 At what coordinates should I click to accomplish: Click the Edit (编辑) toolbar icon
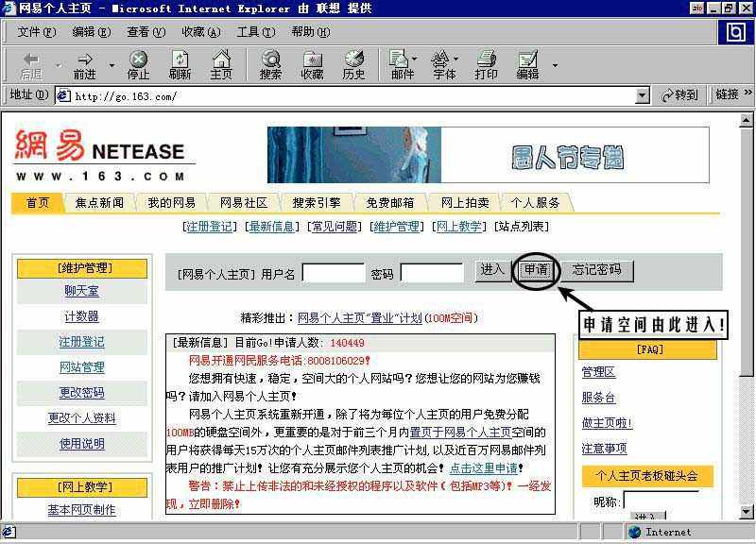click(x=529, y=63)
